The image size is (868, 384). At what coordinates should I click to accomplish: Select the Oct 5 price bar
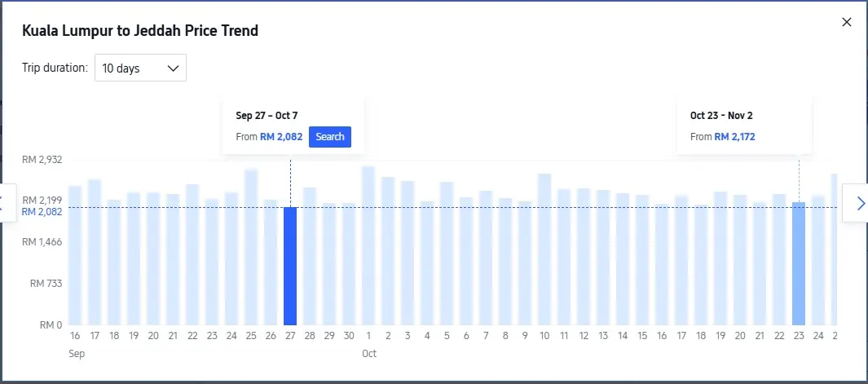(447, 254)
